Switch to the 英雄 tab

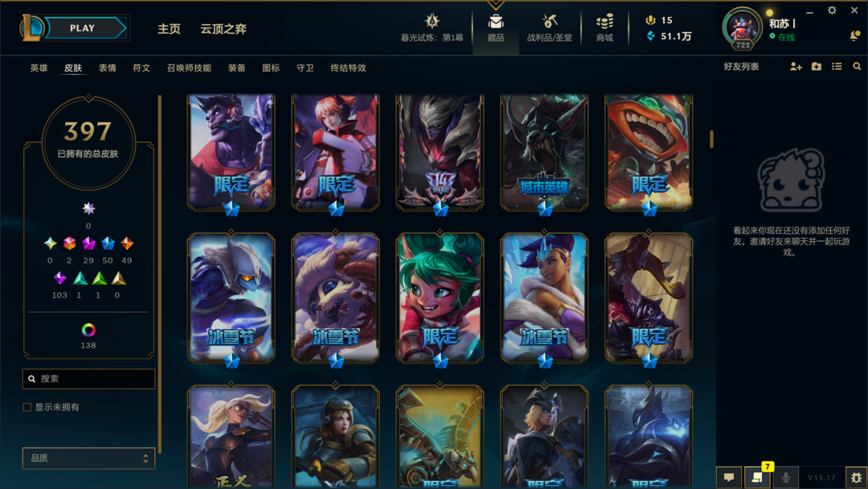coord(39,68)
